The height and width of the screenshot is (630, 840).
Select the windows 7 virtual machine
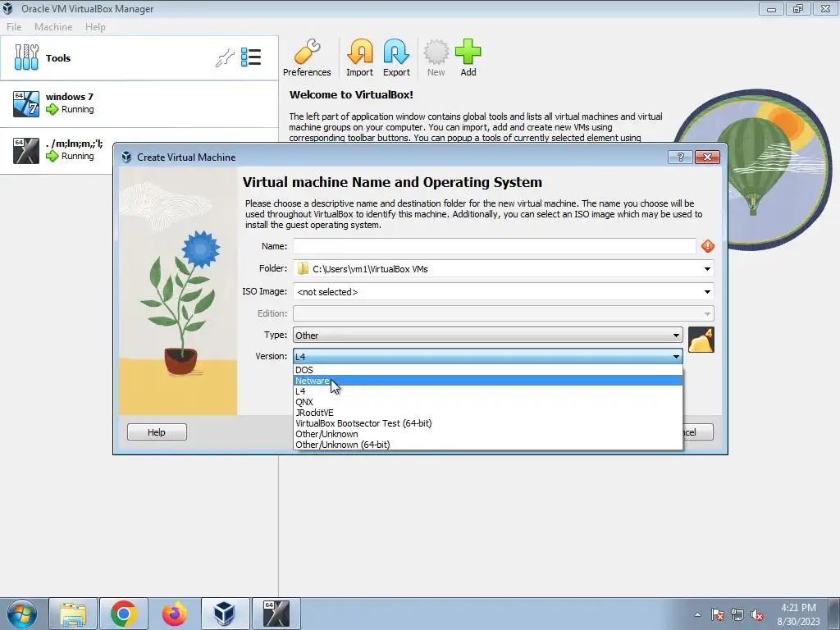(139, 103)
